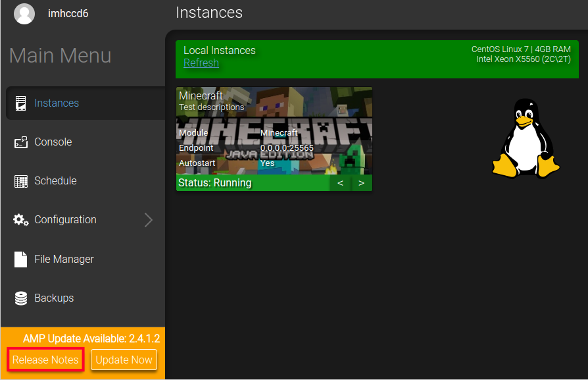Select the Instances sidebar icon
The image size is (588, 380).
(19, 103)
